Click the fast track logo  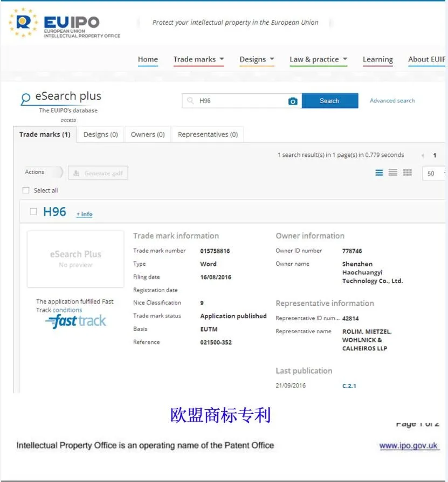(x=75, y=321)
